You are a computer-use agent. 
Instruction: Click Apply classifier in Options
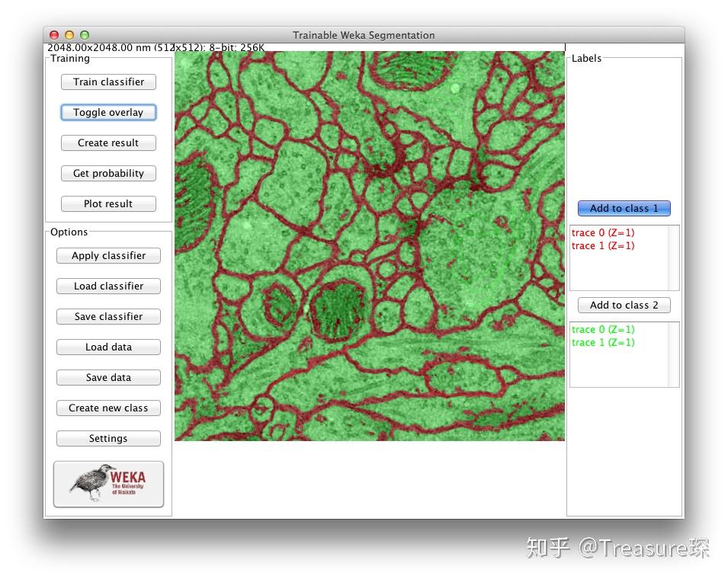pyautogui.click(x=108, y=256)
